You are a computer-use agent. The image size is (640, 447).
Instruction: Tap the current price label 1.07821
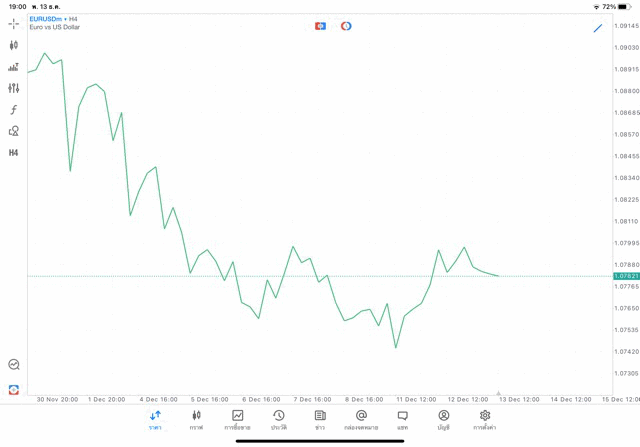626,276
